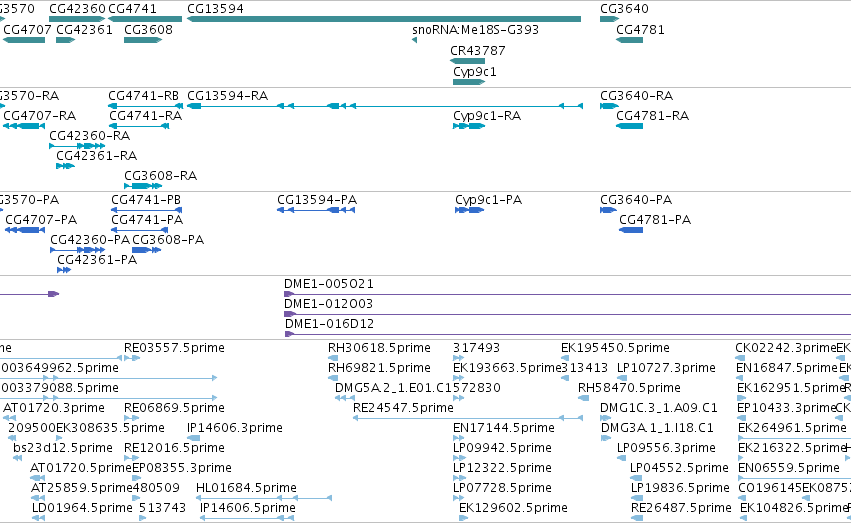Select the purple DME1-005O21 clone label
The width and height of the screenshot is (851, 523).
point(329,284)
